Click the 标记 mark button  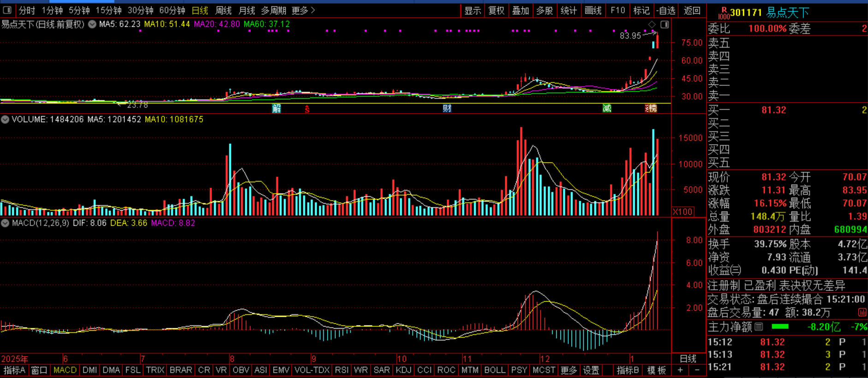point(641,11)
